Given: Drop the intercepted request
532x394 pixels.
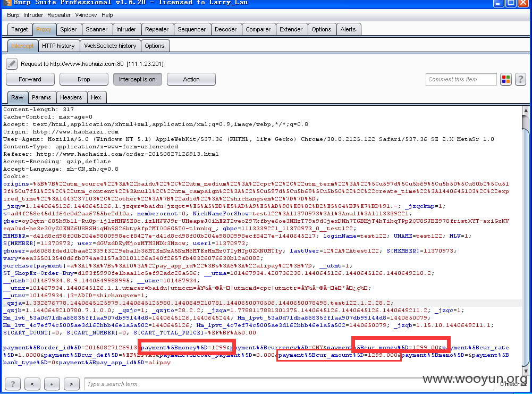Looking at the screenshot, I should point(84,79).
